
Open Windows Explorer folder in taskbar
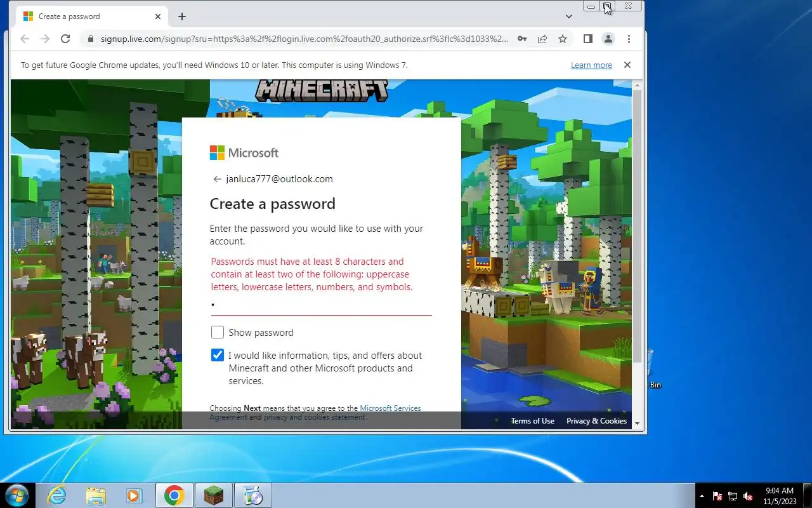96,495
